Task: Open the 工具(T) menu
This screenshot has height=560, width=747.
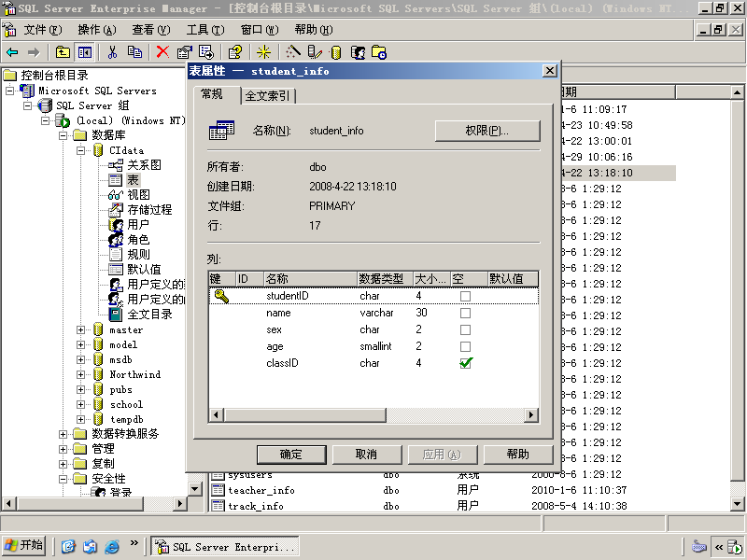Action: (x=205, y=30)
